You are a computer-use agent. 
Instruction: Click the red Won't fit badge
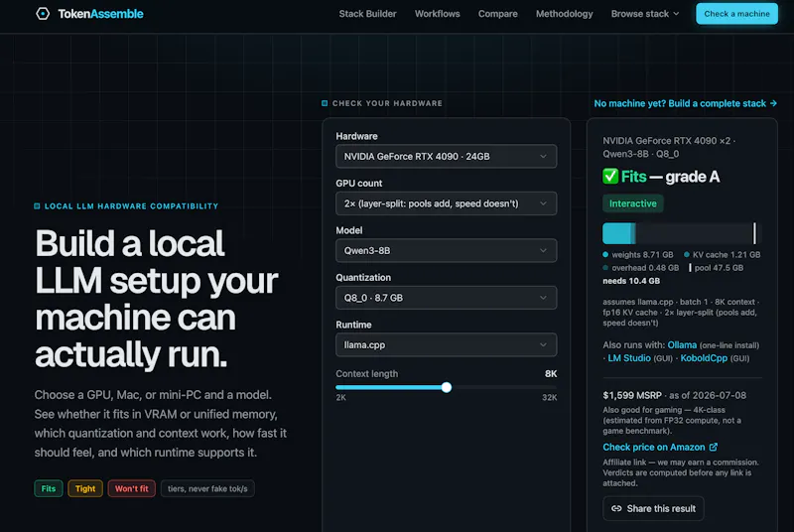pos(132,488)
